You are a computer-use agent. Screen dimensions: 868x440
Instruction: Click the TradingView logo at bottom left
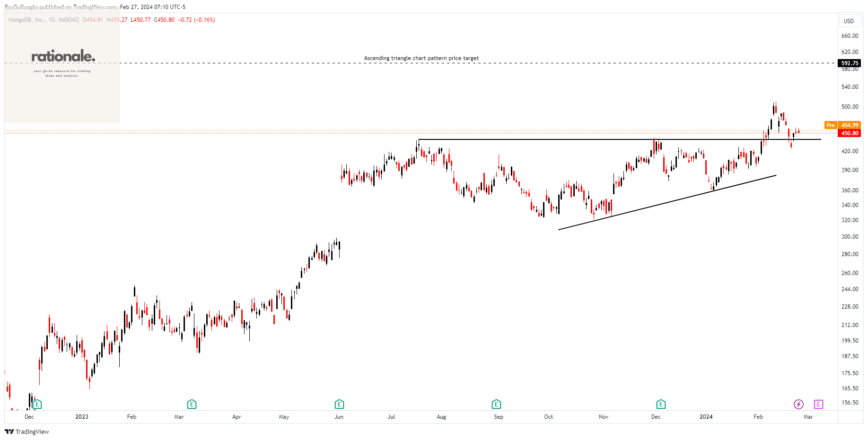click(27, 431)
